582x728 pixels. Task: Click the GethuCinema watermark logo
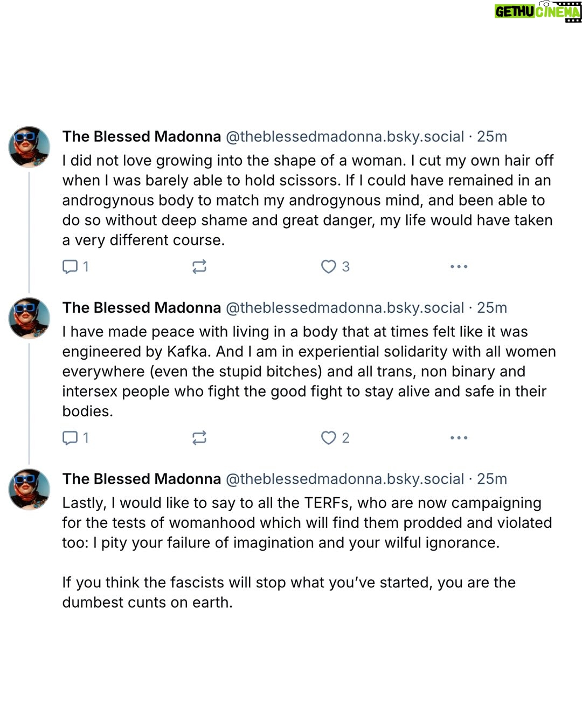tap(537, 11)
